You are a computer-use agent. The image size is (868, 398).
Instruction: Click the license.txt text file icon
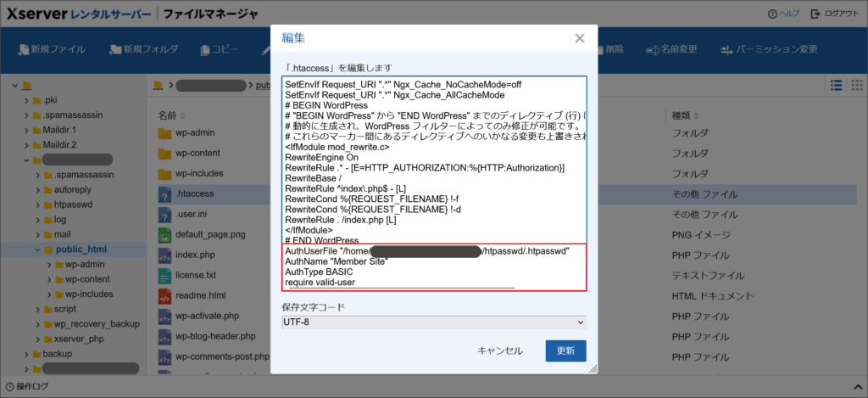[164, 275]
